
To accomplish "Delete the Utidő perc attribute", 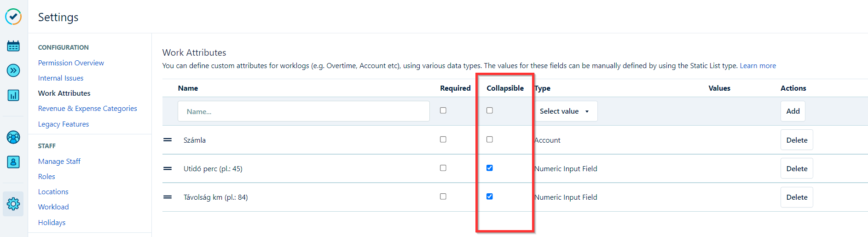I will (796, 168).
